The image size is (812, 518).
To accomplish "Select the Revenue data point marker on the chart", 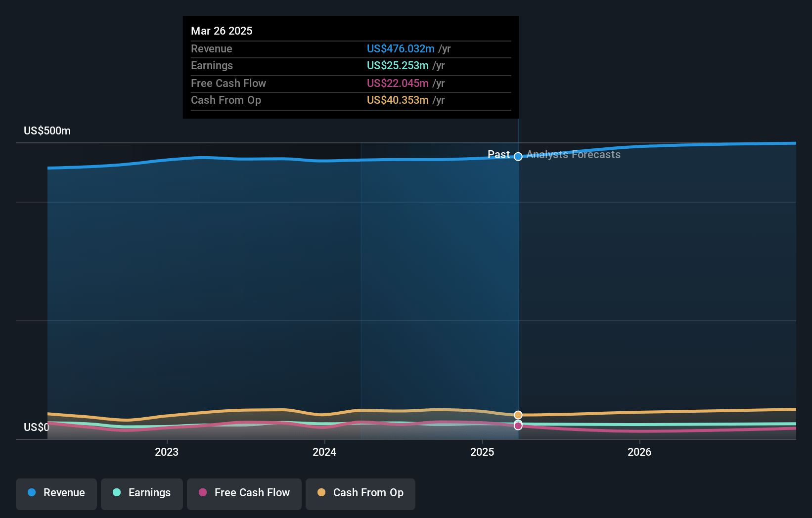I will coord(518,157).
